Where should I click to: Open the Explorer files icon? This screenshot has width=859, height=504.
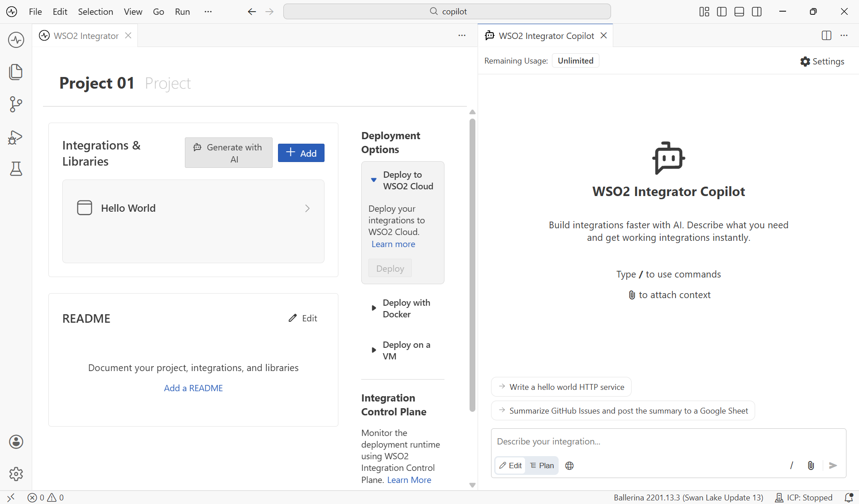pyautogui.click(x=16, y=72)
